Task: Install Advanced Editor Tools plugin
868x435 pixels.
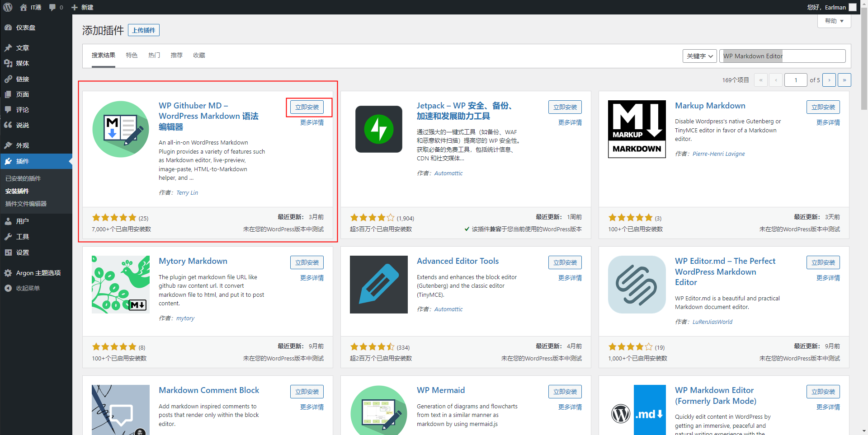Action: (x=565, y=262)
